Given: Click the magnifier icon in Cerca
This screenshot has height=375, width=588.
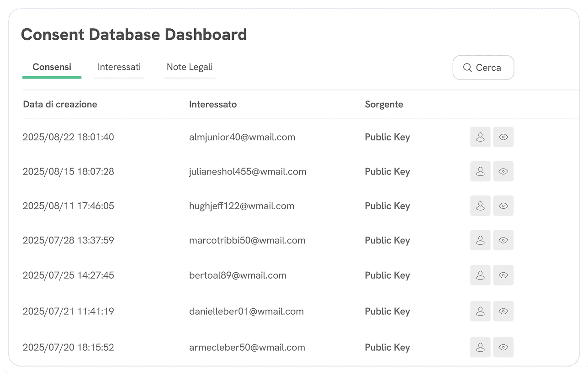Looking at the screenshot, I should [467, 68].
